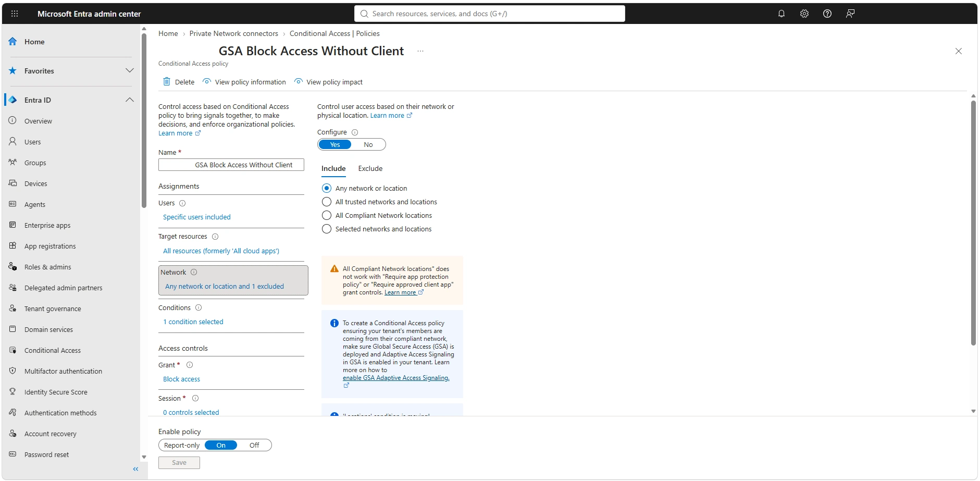
Task: Set Enable policy to Report-only
Action: point(182,446)
